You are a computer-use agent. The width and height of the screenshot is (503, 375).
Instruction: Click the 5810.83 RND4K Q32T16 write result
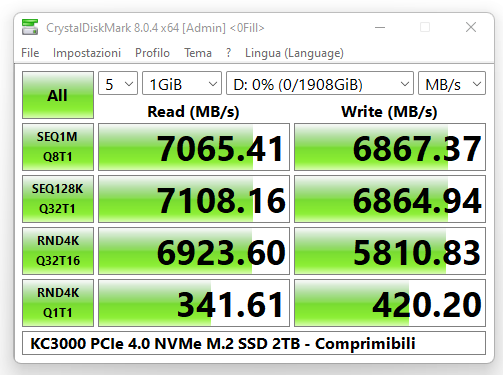point(390,251)
